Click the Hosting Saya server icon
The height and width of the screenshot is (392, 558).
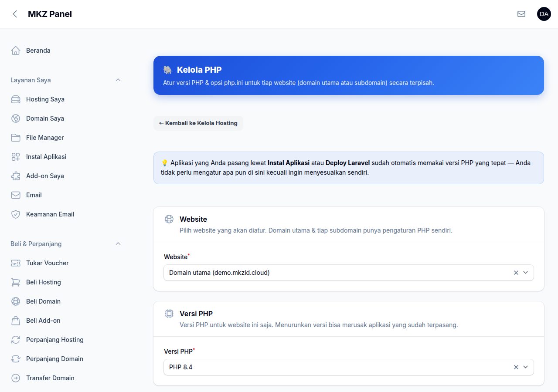point(16,99)
